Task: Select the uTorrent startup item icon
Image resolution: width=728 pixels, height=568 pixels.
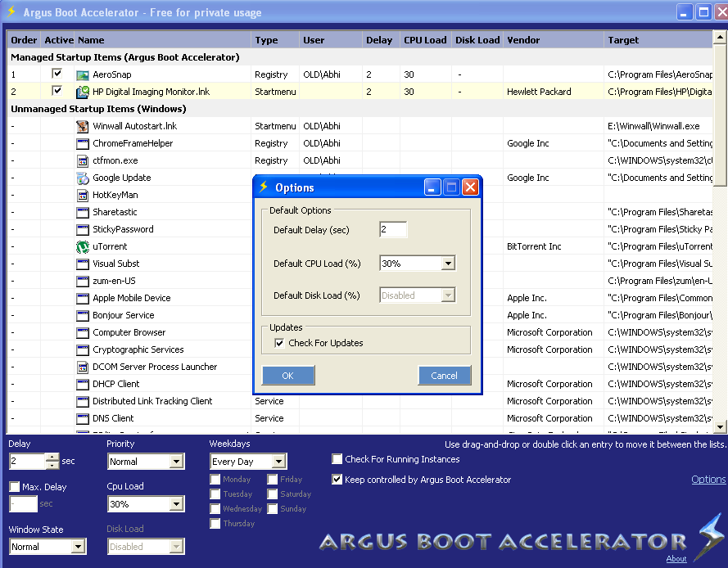Action: 83,246
